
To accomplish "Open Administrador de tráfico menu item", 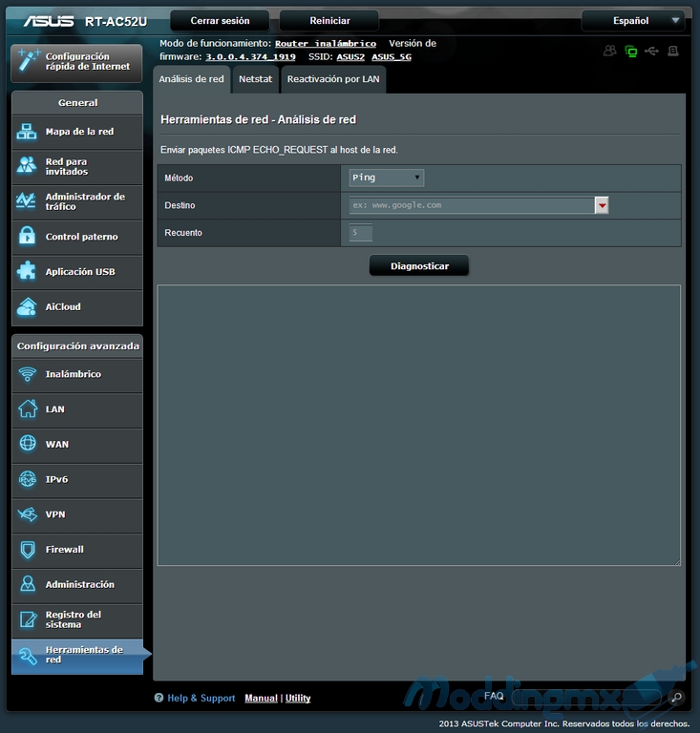I will tap(77, 201).
